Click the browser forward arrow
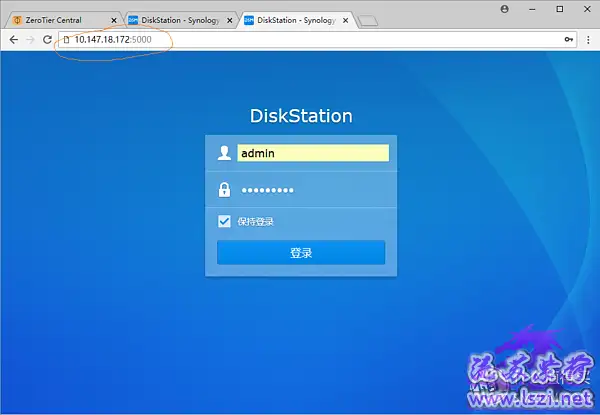Viewport: 600px width, 415px height. click(30, 39)
